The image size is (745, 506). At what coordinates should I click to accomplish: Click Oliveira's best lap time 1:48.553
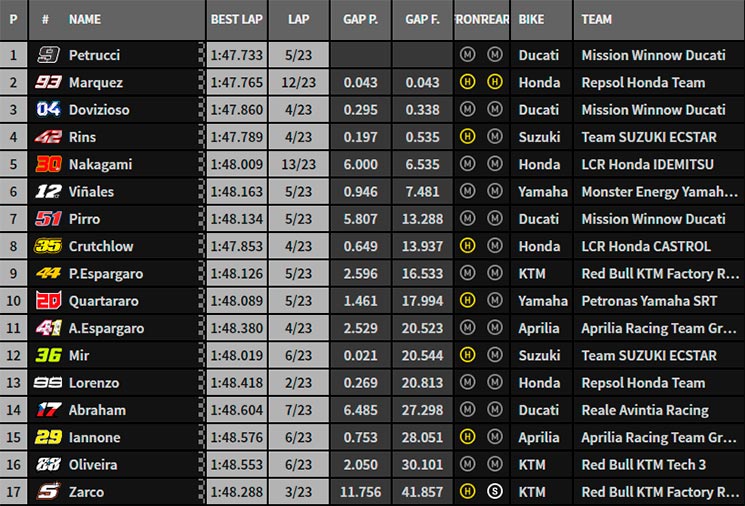(x=237, y=465)
